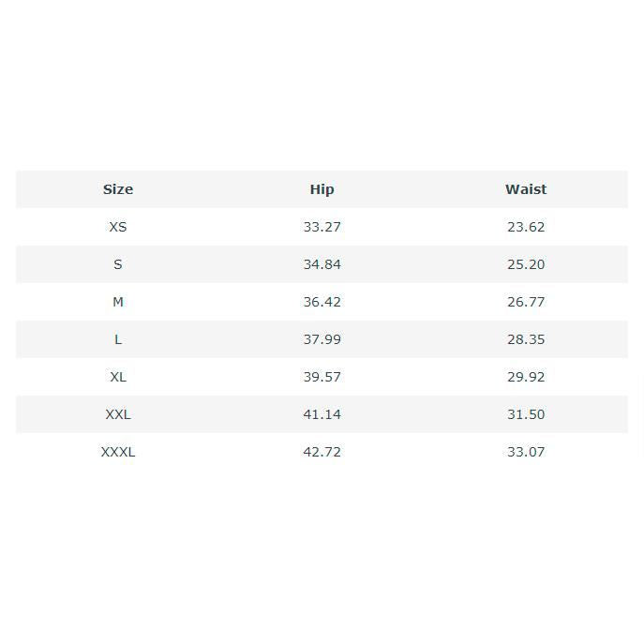Click hip value 33.27
The image size is (644, 644).
(322, 227)
